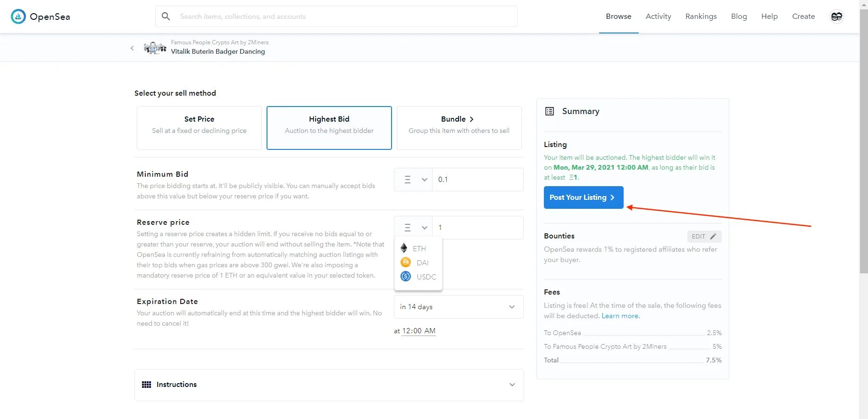Click the search magnifier icon
This screenshot has height=419, width=868.
166,16
